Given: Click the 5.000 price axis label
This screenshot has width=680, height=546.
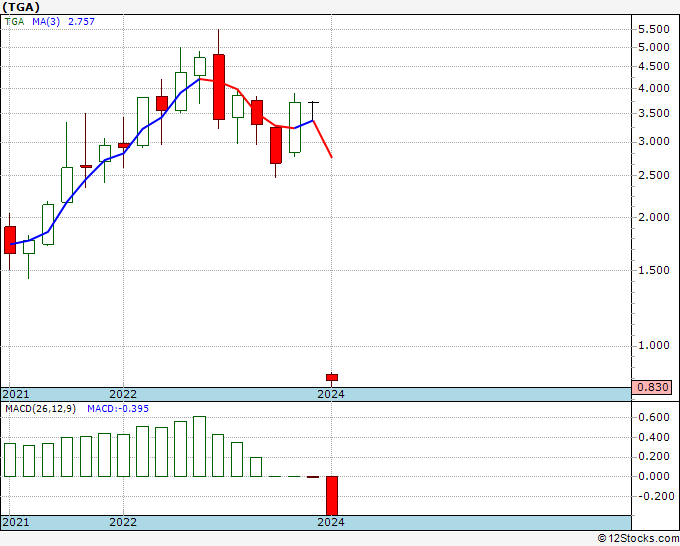Looking at the screenshot, I should (654, 47).
